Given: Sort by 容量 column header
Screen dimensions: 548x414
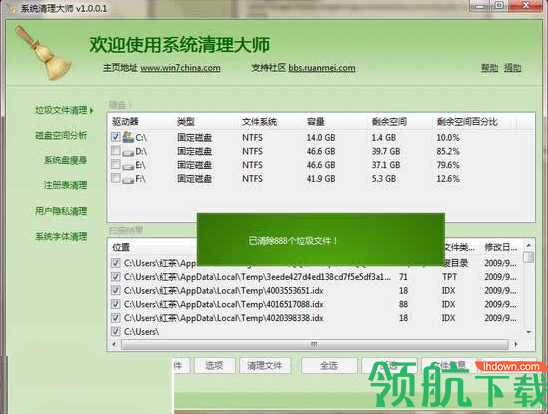Looking at the screenshot, I should pos(316,122).
